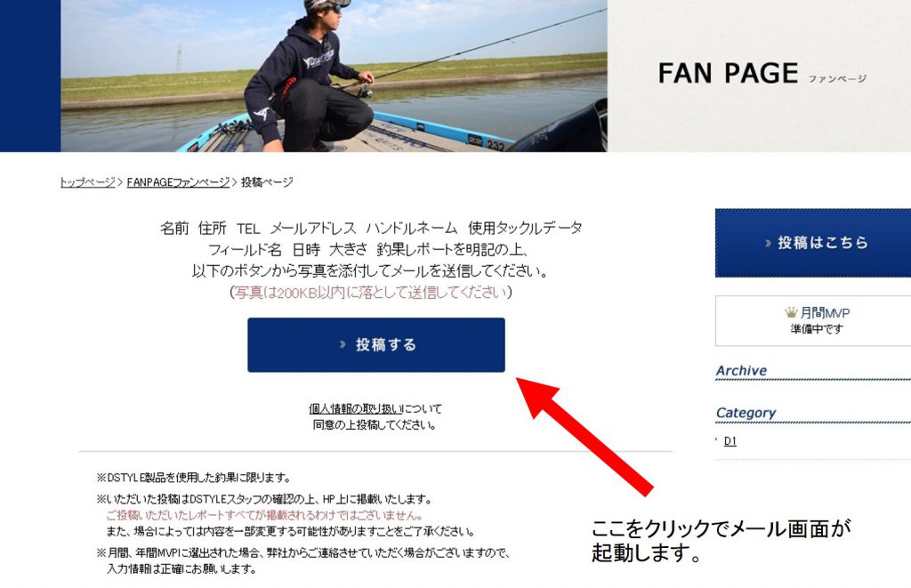Click the ファンページ subtitle beside the FAN PAGE title
Screen dimensions: 911x588
[x=836, y=78]
